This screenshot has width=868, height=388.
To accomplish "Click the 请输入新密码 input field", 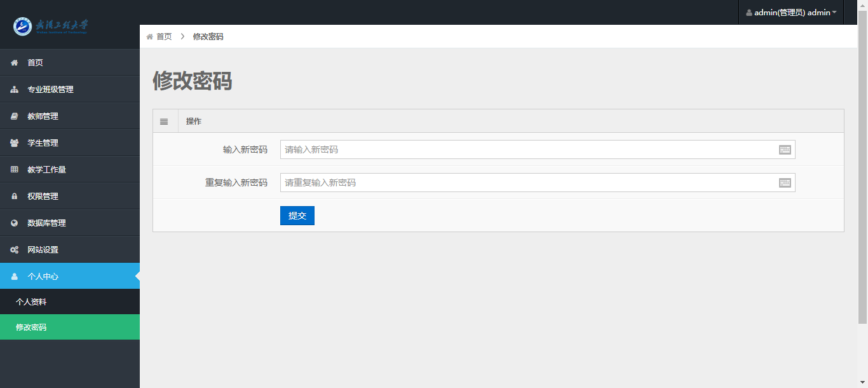I will coord(527,149).
